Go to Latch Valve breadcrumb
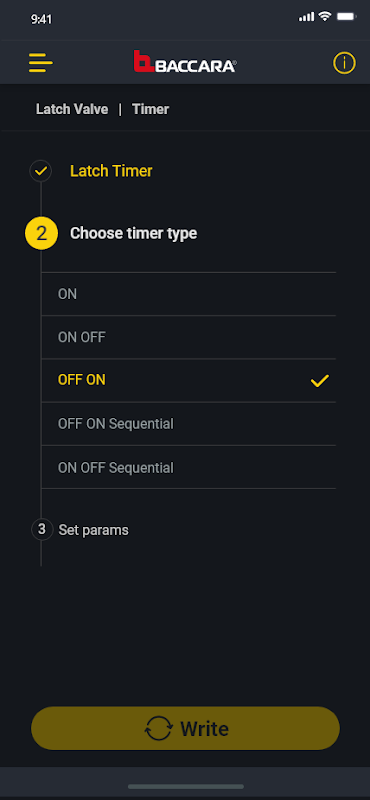This screenshot has width=370, height=800. point(72,109)
